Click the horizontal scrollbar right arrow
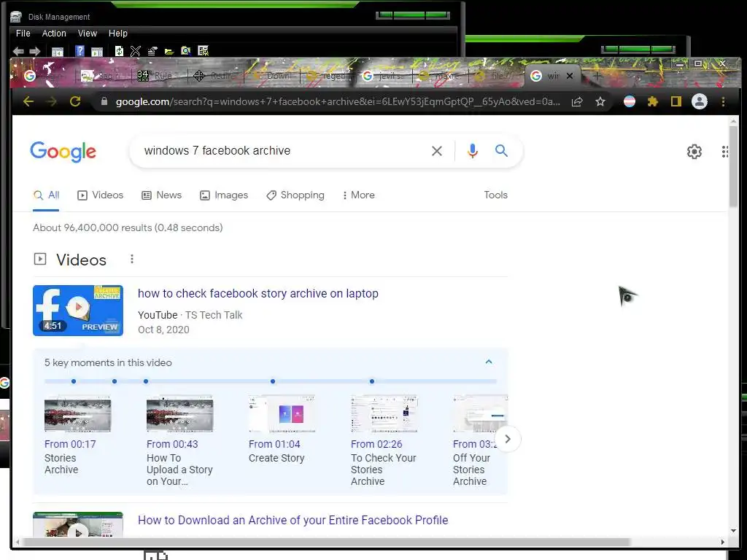The height and width of the screenshot is (560, 747). [x=722, y=542]
